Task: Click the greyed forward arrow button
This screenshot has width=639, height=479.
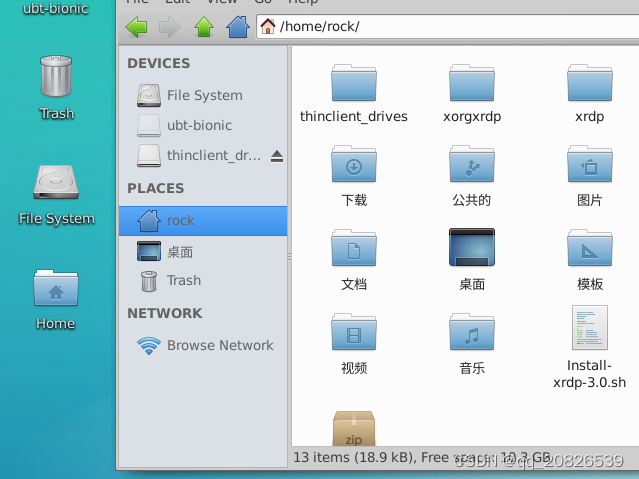Action: point(170,27)
